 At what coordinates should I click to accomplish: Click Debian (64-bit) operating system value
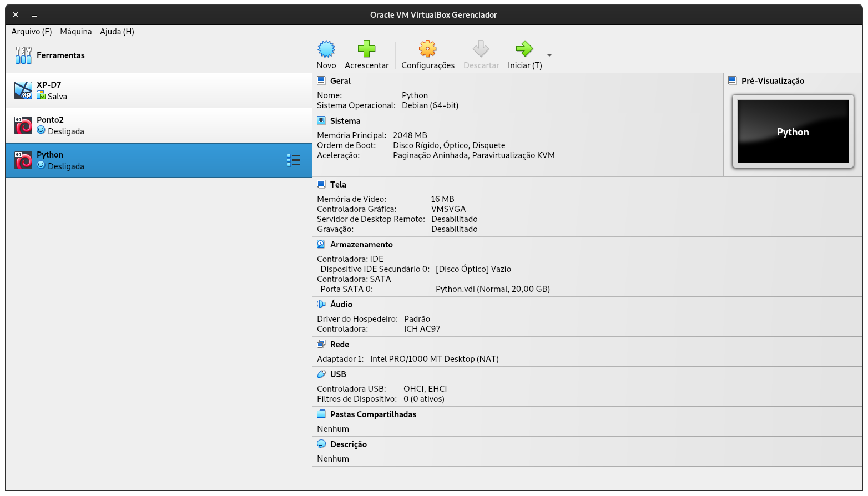point(430,105)
